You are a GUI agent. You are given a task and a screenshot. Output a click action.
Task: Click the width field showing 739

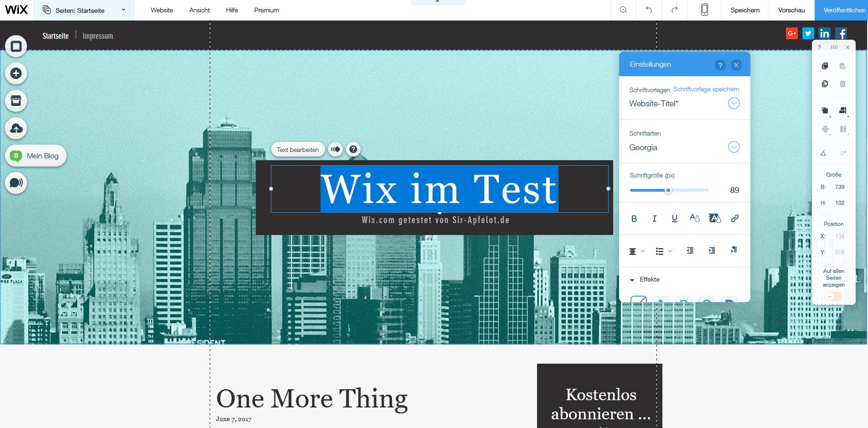pyautogui.click(x=840, y=187)
